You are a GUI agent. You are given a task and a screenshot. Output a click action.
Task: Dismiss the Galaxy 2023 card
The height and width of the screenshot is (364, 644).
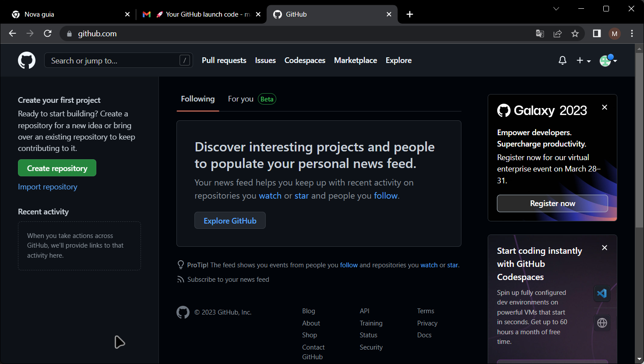click(605, 107)
